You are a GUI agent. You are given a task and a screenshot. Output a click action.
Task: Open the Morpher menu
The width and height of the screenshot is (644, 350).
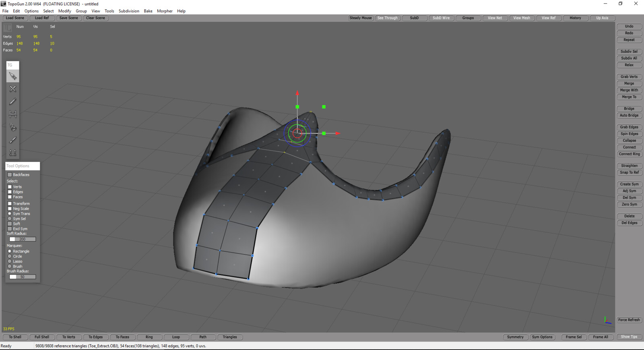point(165,11)
